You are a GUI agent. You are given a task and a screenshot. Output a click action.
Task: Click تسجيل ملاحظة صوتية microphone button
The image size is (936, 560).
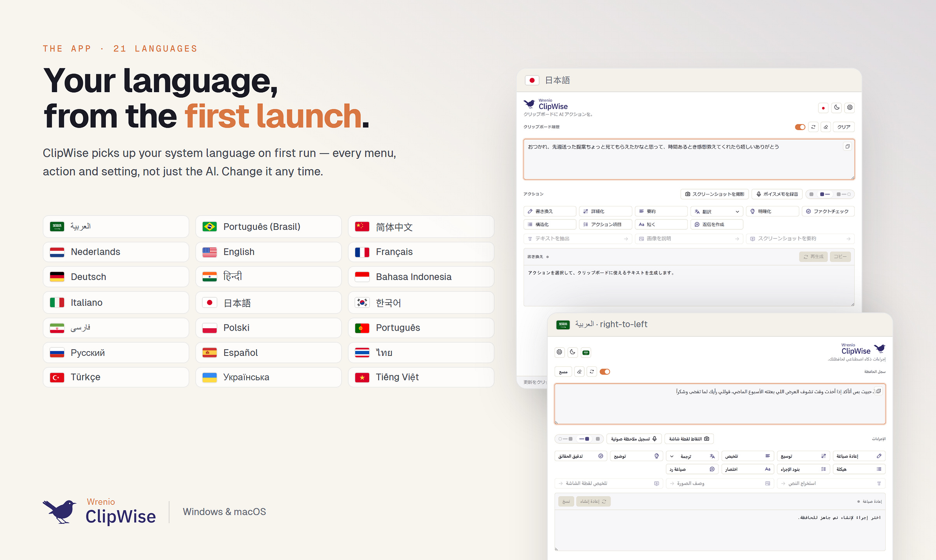tap(634, 439)
